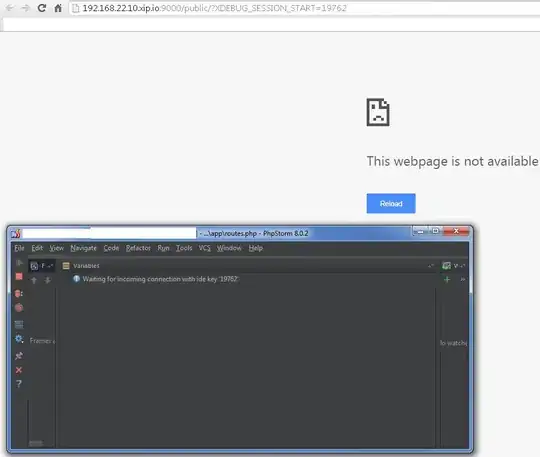Open View Breakpoints icon in debugger
The height and width of the screenshot is (457, 540).
(x=19, y=293)
